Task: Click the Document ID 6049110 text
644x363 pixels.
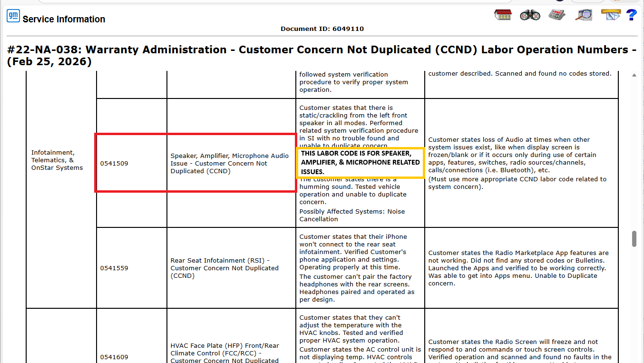Action: [x=322, y=29]
